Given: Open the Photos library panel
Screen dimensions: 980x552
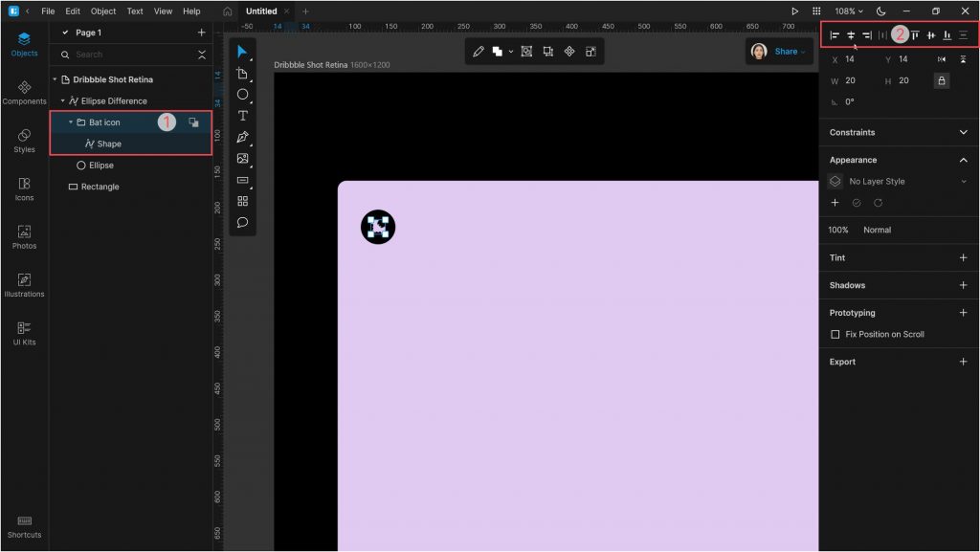Looking at the screenshot, I should pos(24,236).
